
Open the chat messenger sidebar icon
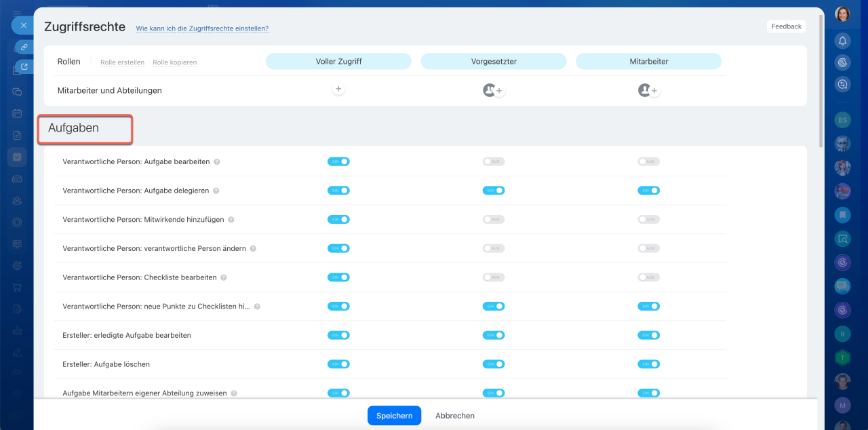[17, 92]
